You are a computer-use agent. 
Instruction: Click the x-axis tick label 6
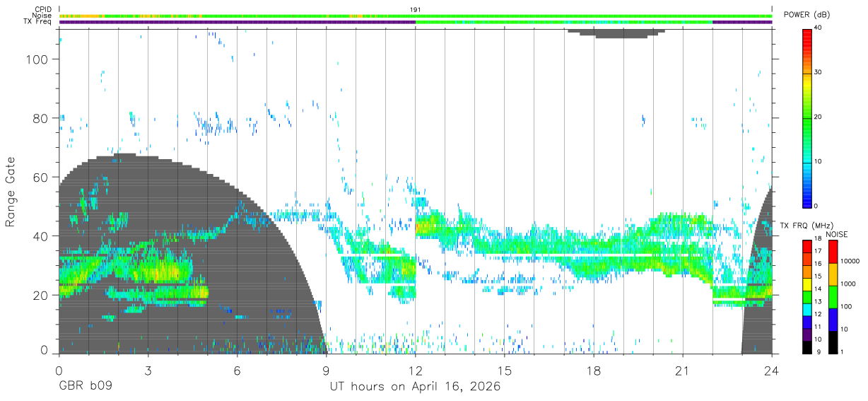[237, 371]
